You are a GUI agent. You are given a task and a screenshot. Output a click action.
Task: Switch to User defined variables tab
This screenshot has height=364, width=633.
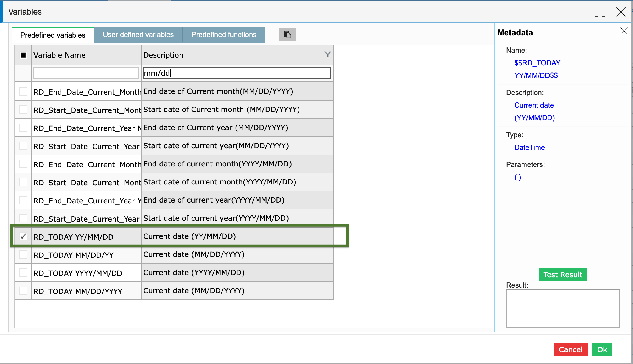pyautogui.click(x=138, y=34)
